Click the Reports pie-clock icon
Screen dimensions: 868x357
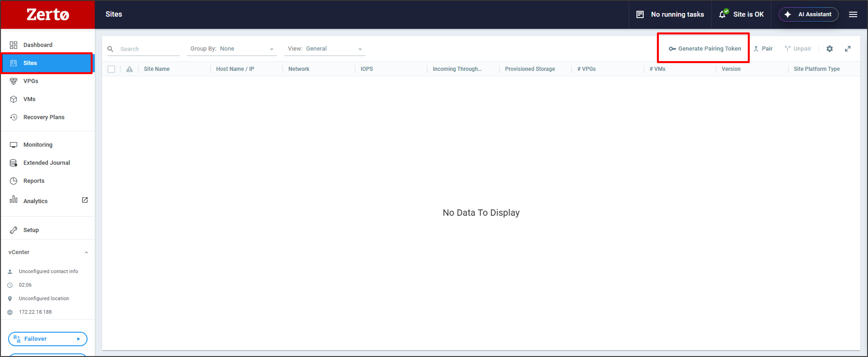click(x=13, y=181)
